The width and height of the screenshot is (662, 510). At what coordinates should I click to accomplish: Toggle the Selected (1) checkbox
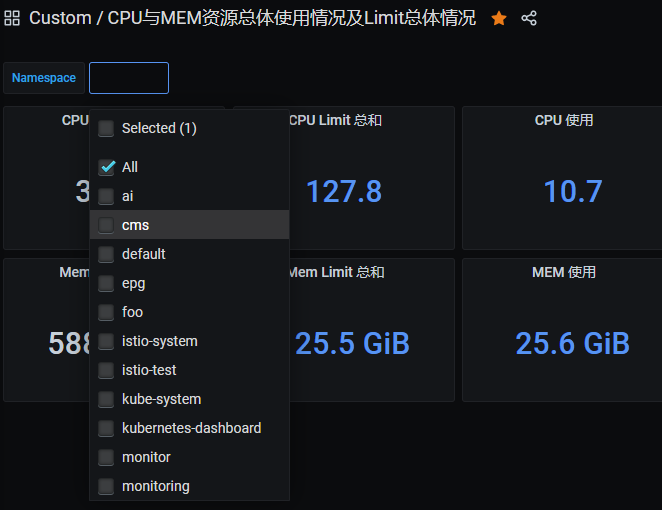107,128
